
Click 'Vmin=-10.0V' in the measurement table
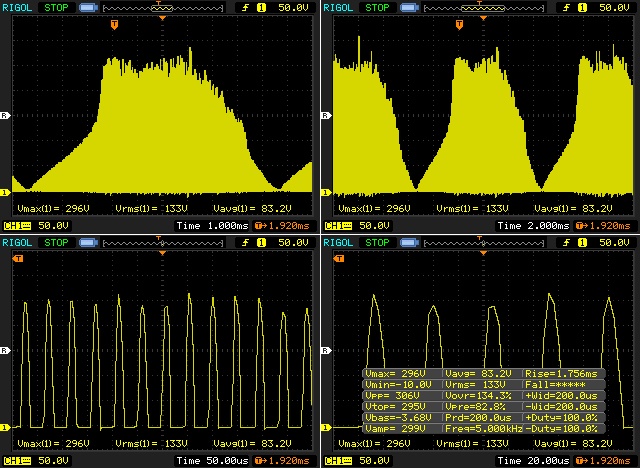[399, 384]
